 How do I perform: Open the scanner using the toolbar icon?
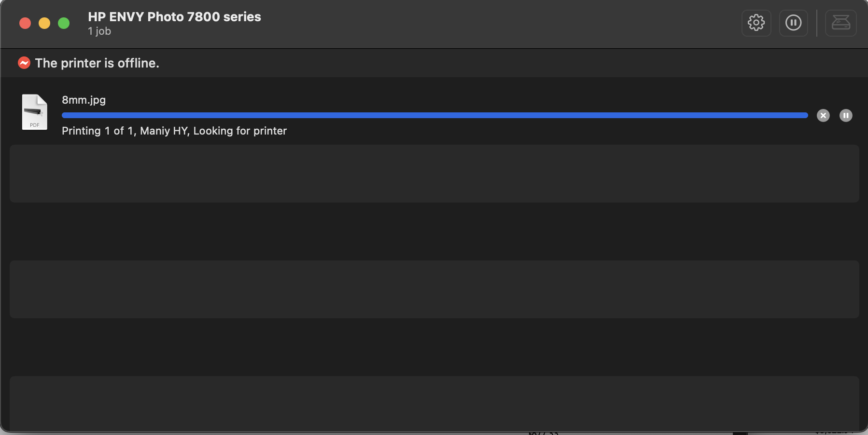(x=840, y=23)
